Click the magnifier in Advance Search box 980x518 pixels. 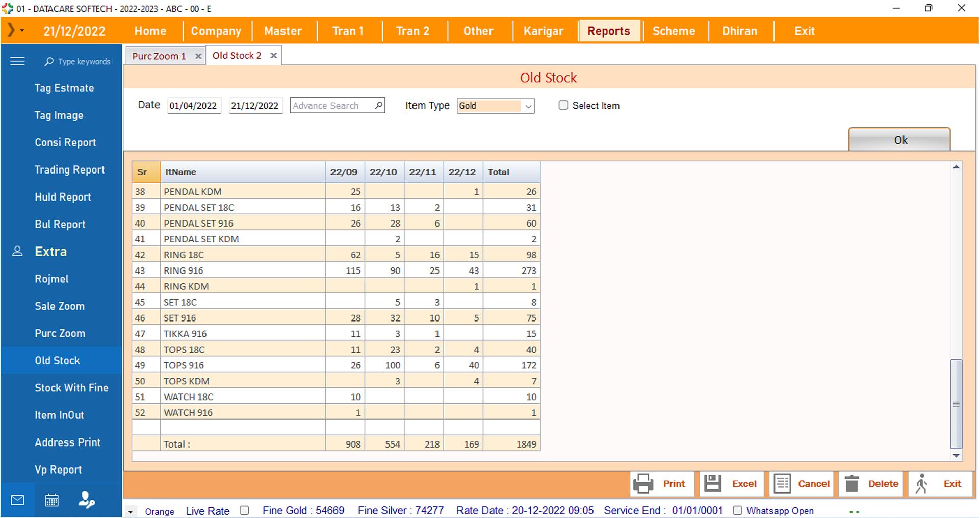[378, 105]
